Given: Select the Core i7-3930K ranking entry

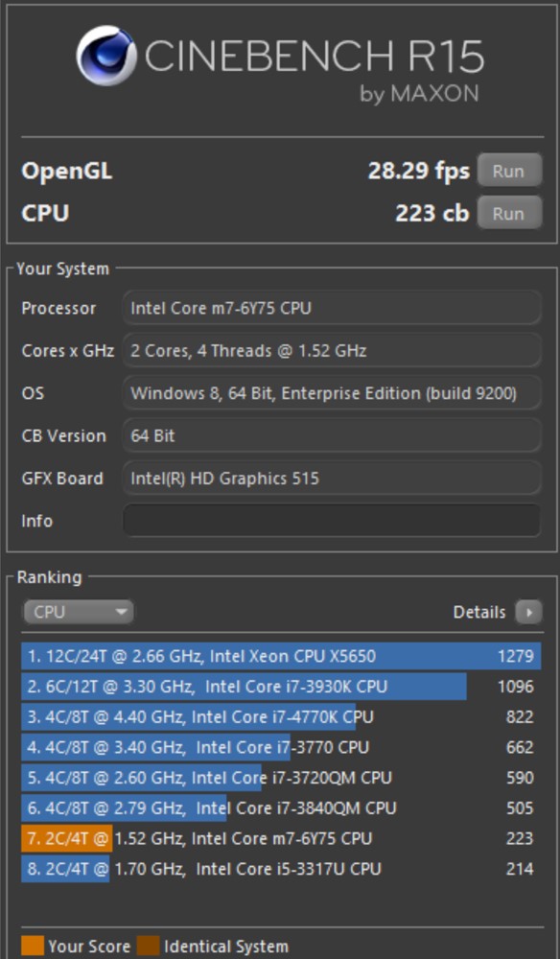Looking at the screenshot, I should coord(281,687).
